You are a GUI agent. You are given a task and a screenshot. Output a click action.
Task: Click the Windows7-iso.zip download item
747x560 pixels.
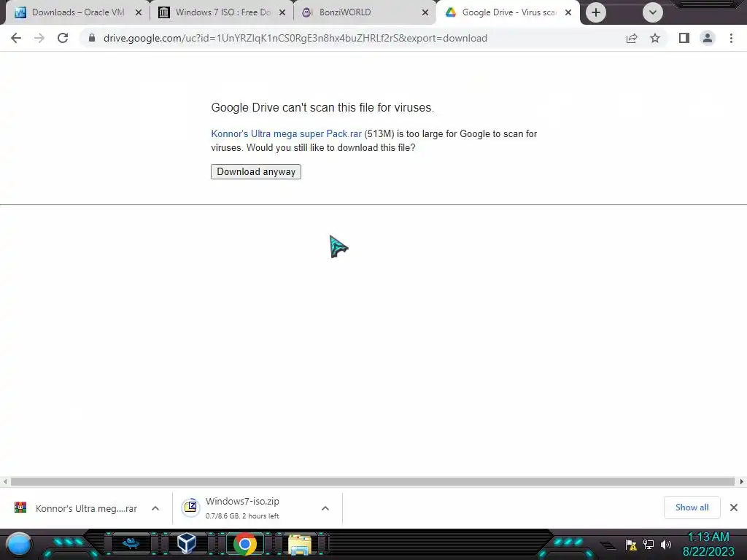pos(243,508)
